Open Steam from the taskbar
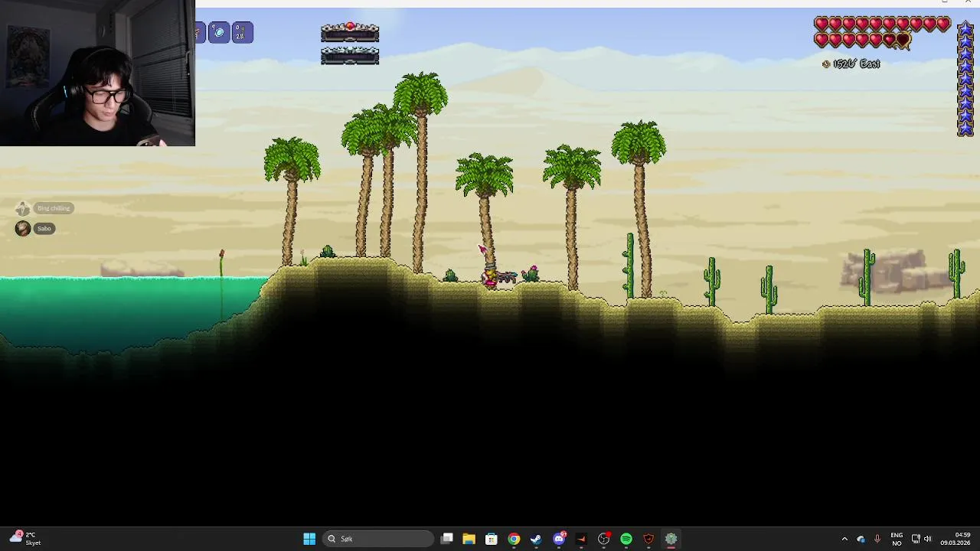Image resolution: width=980 pixels, height=551 pixels. click(536, 539)
